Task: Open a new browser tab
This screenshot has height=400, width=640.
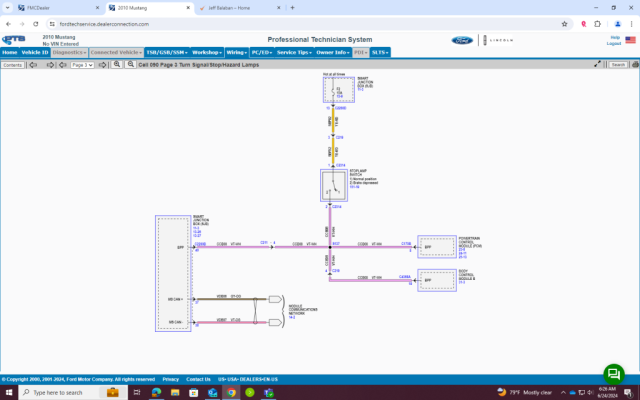Action: click(x=292, y=8)
